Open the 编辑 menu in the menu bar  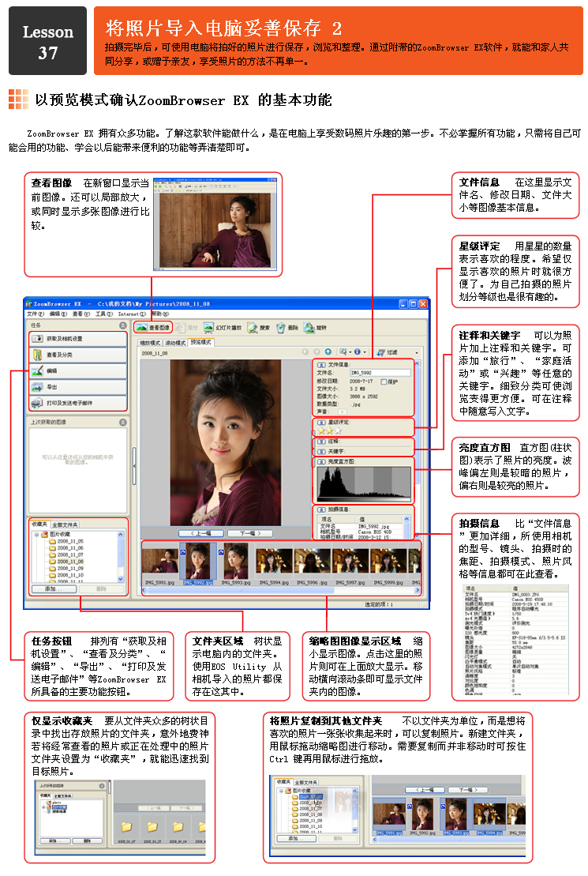(58, 314)
